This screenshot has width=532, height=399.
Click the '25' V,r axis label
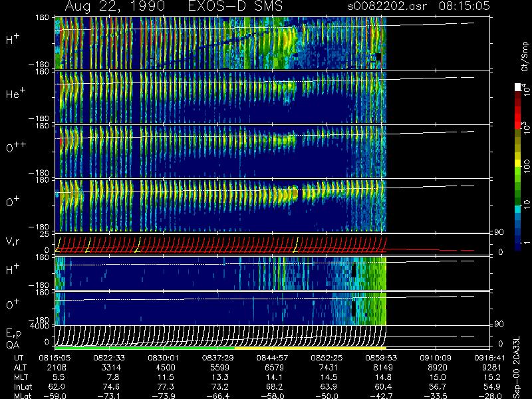[45, 234]
